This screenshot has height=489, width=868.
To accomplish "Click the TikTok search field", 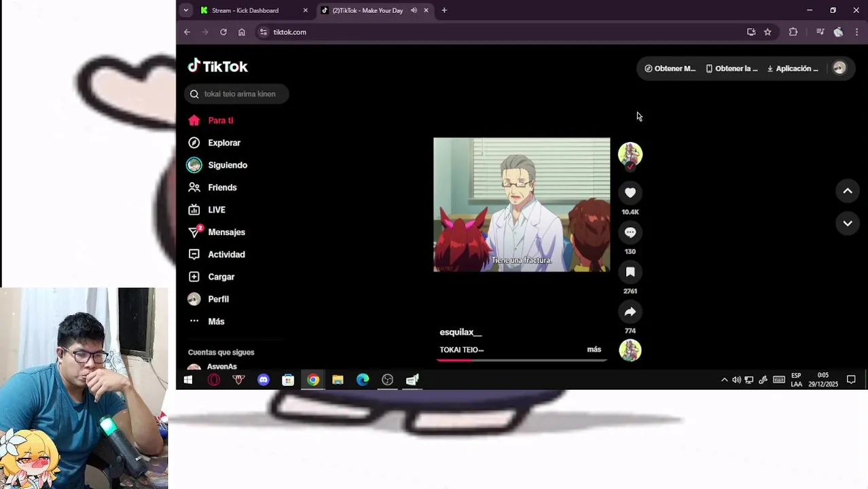I will click(x=236, y=94).
